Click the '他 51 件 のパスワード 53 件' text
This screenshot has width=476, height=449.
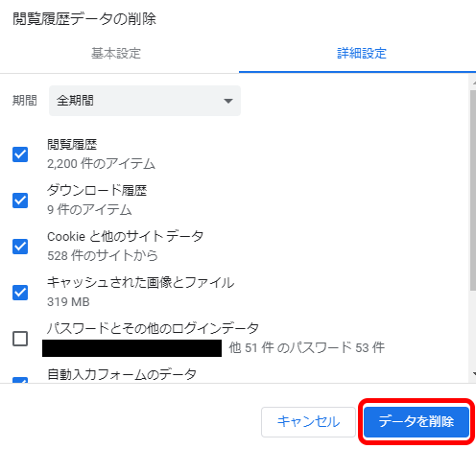tap(307, 347)
